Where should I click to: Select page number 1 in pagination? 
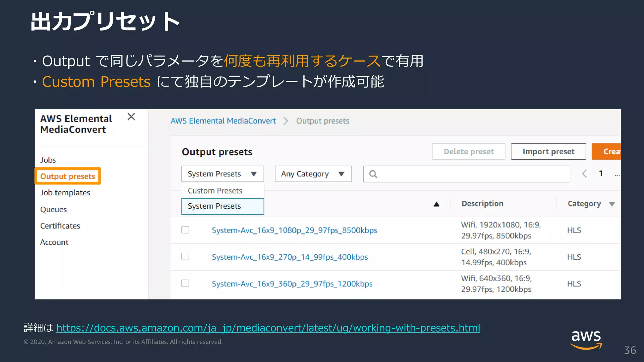pos(601,173)
